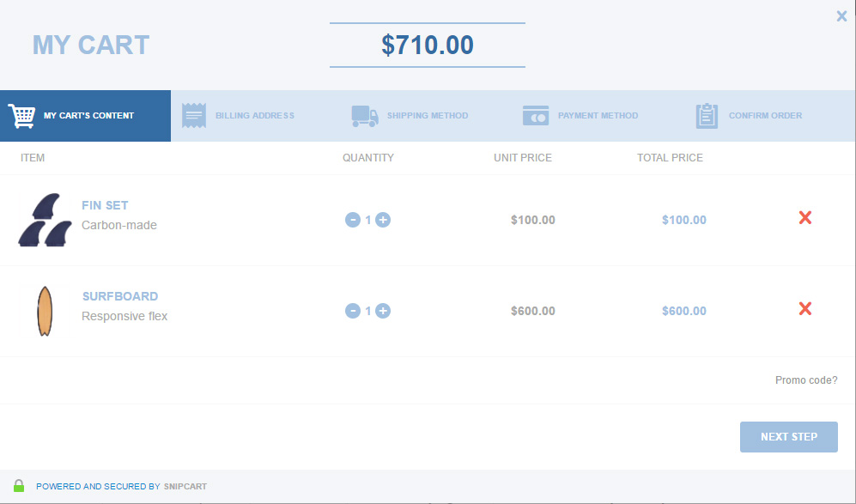The width and height of the screenshot is (856, 504).
Task: Open the Snipcart link in footer
Action: (185, 487)
